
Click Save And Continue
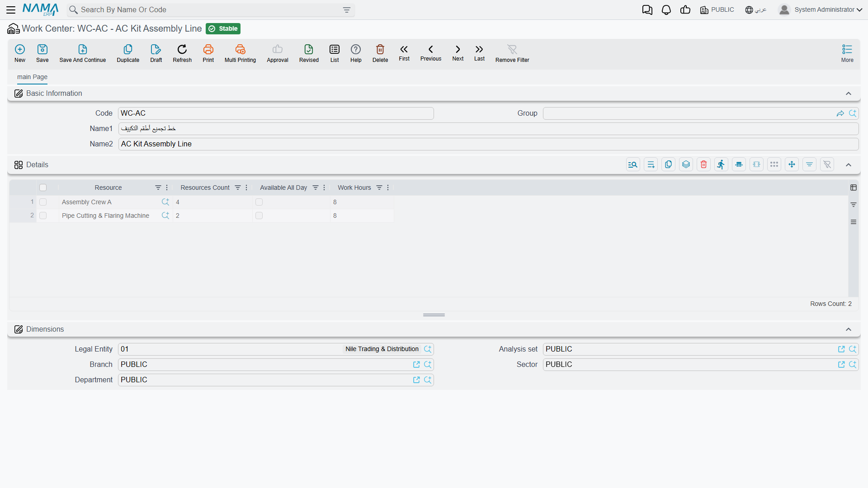(83, 53)
